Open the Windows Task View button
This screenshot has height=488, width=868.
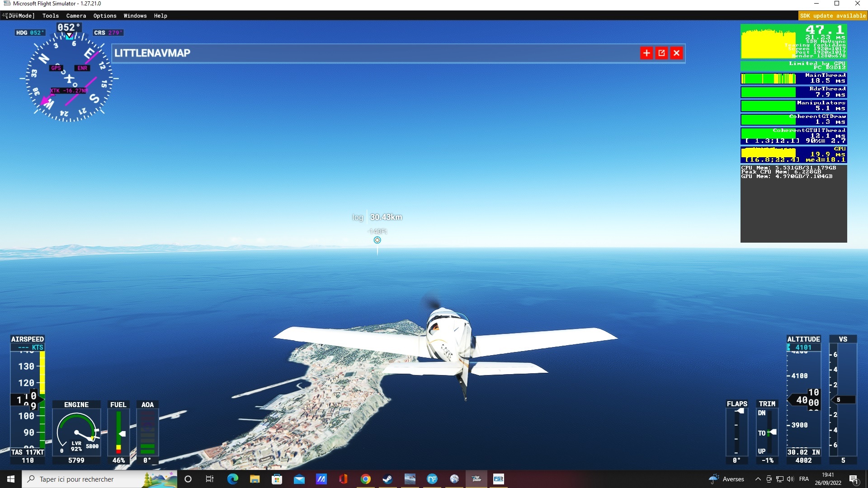pyautogui.click(x=210, y=479)
